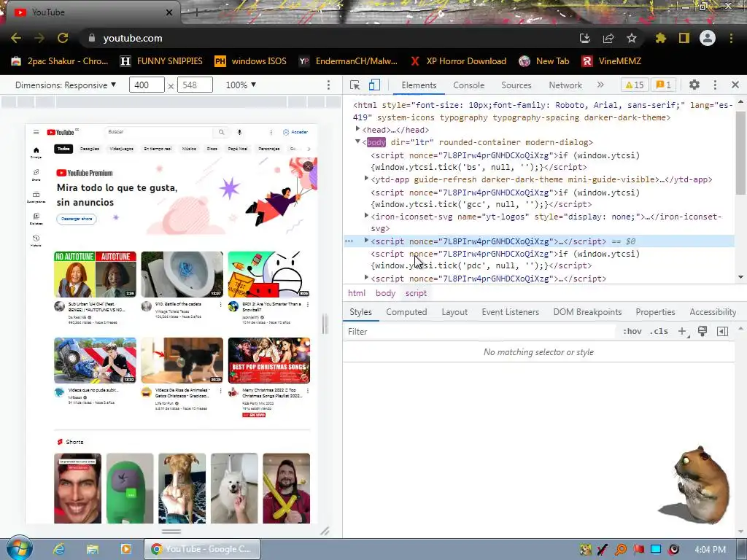This screenshot has width=747, height=560.
Task: Reload the page icon
Action: pyautogui.click(x=63, y=38)
